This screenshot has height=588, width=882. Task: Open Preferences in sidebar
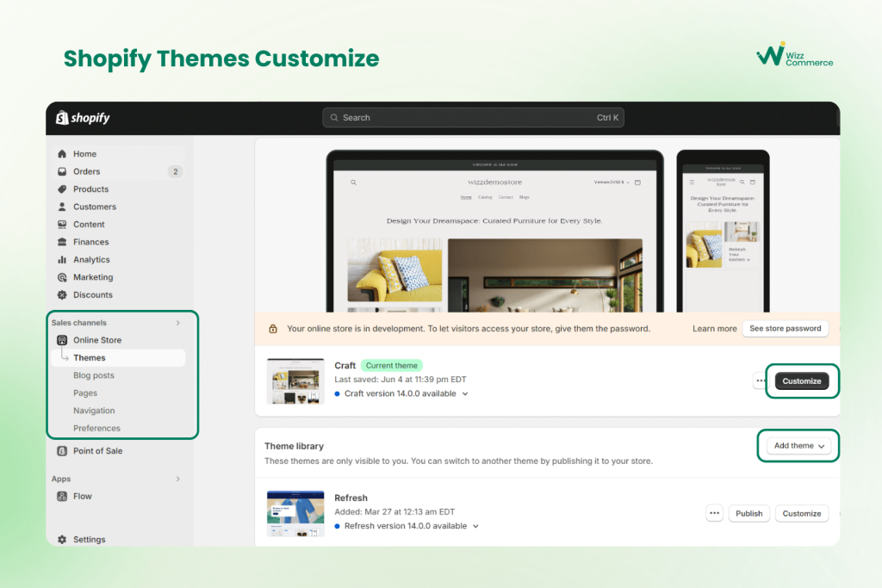(x=96, y=429)
